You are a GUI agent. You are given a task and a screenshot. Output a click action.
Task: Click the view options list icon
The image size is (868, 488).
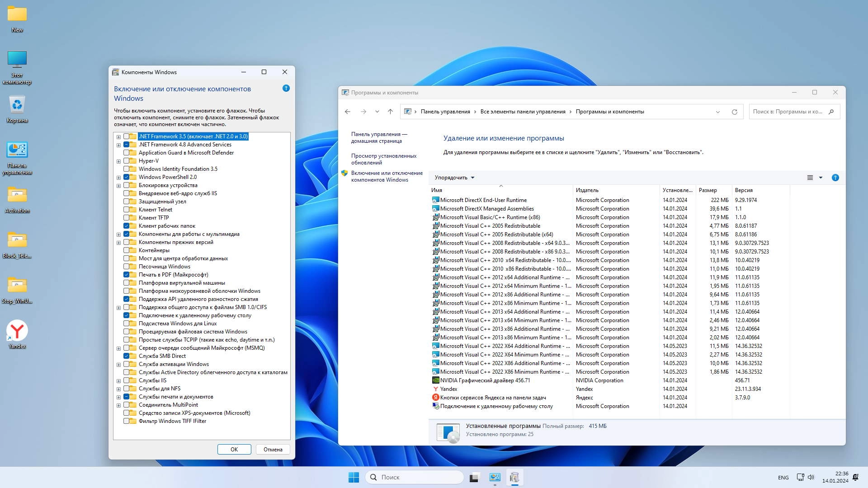(x=810, y=178)
